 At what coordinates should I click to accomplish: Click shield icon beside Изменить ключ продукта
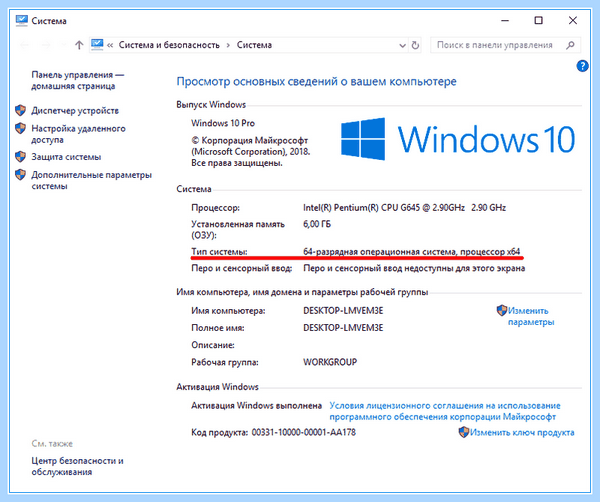[463, 432]
